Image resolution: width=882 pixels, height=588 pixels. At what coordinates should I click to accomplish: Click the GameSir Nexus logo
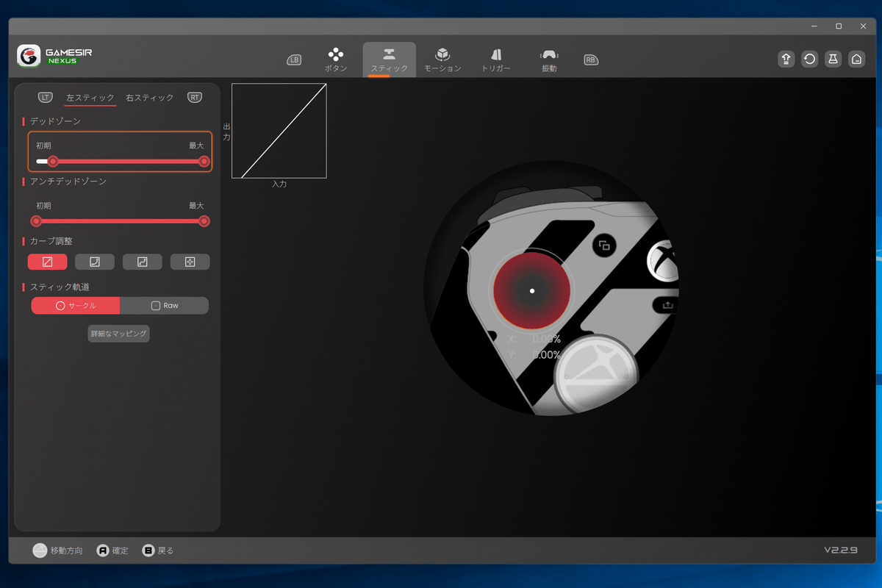[54, 57]
